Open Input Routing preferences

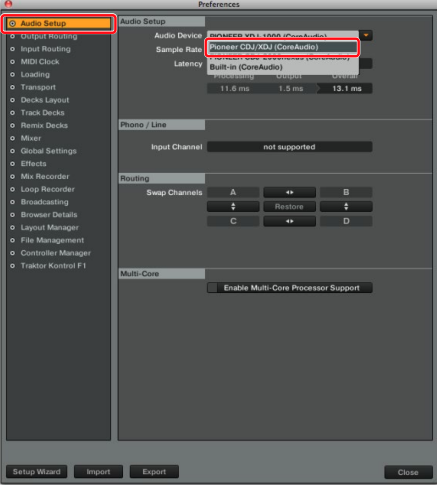point(46,49)
